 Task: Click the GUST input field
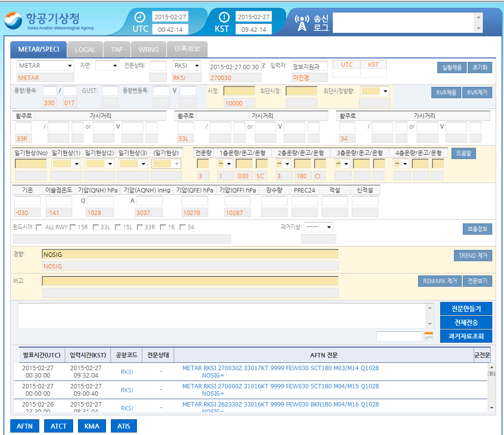click(110, 91)
